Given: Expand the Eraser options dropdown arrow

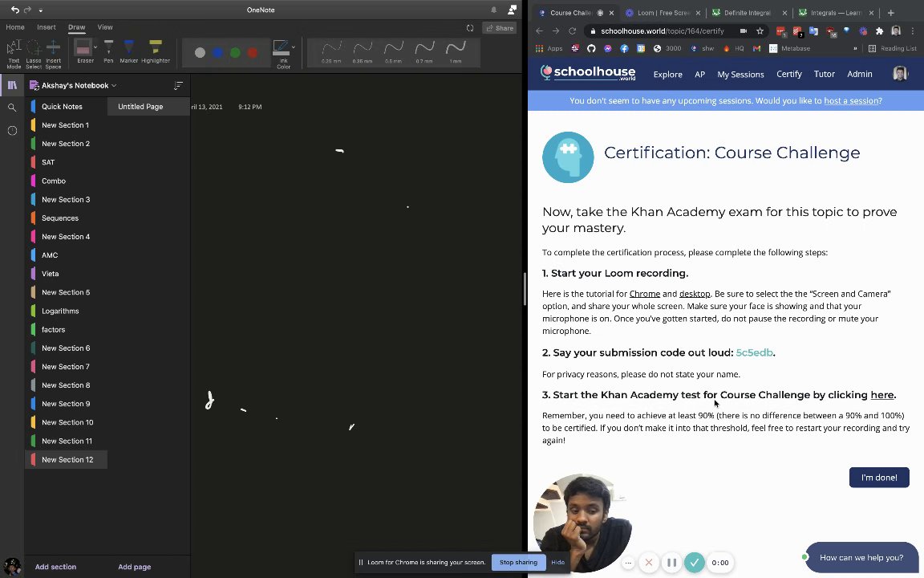Looking at the screenshot, I should point(95,47).
